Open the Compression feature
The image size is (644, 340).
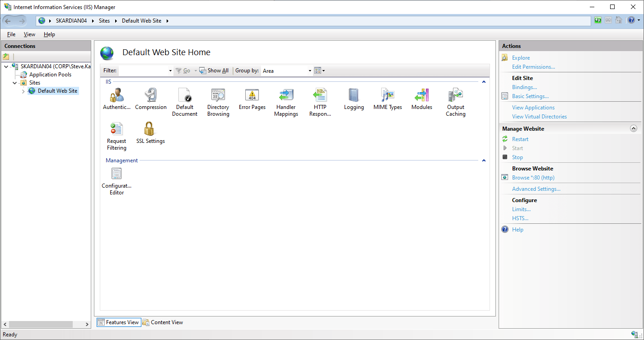pyautogui.click(x=151, y=99)
